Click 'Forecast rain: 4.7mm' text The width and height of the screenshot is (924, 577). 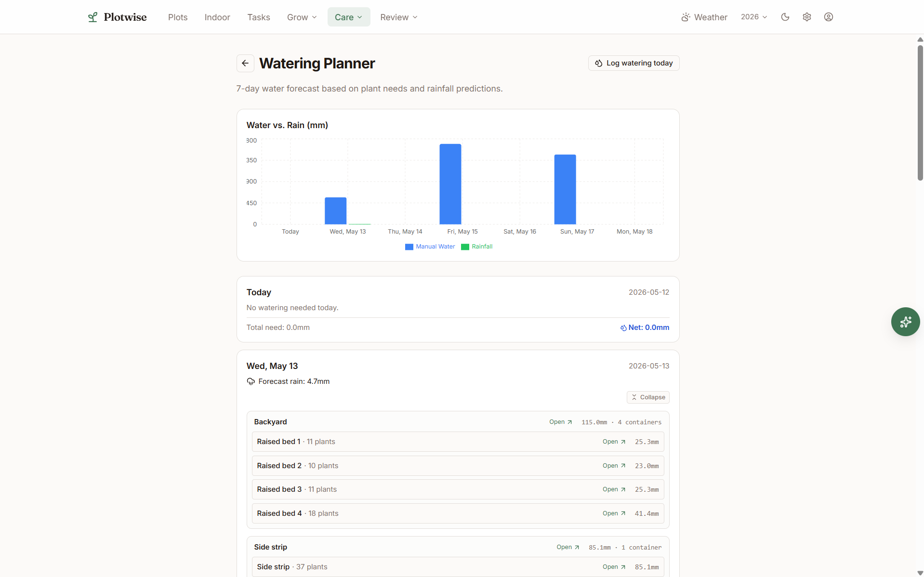(x=294, y=381)
